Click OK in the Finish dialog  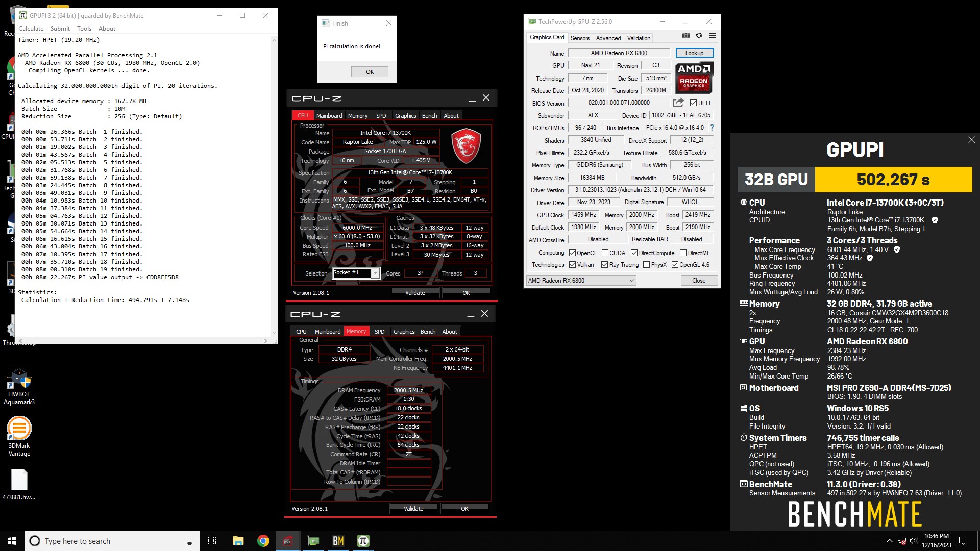[370, 72]
